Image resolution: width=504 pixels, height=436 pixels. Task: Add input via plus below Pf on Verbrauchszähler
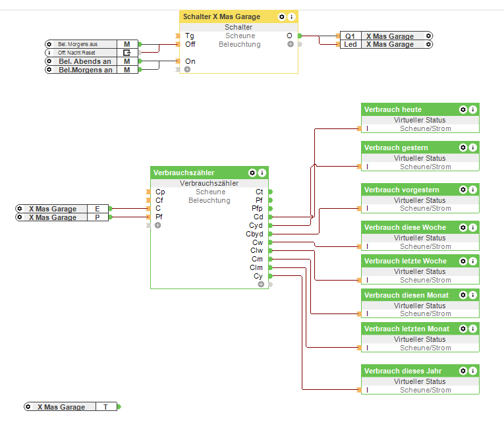[x=158, y=225]
